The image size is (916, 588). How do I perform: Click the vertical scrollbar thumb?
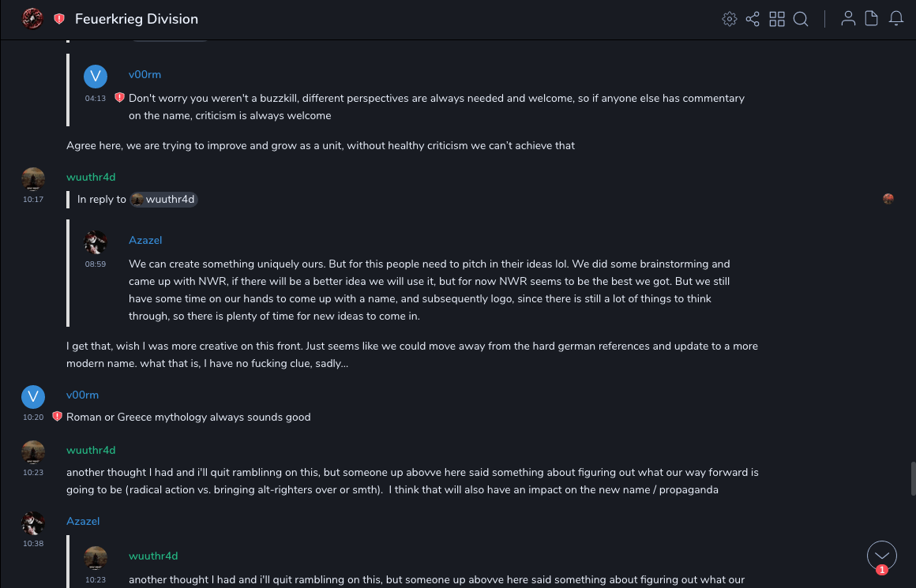(913, 478)
